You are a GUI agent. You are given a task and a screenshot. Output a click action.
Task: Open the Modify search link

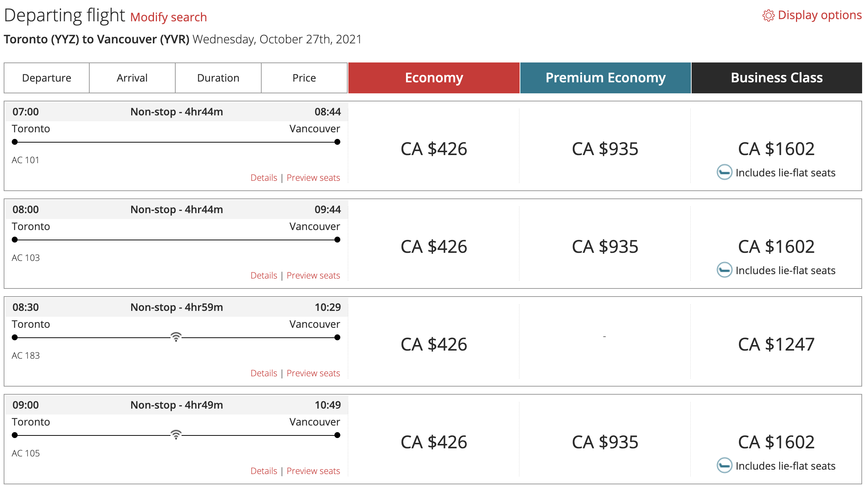coord(168,17)
